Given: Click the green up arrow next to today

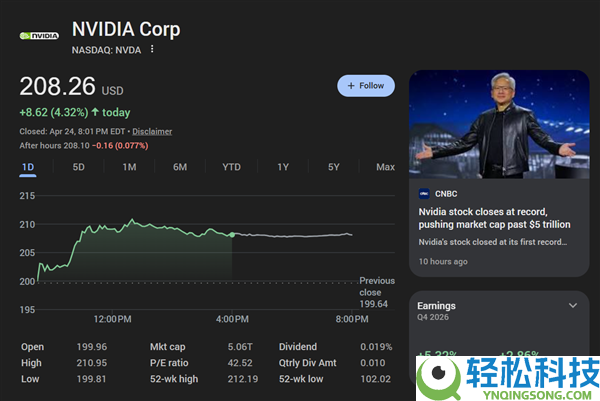Looking at the screenshot, I should point(95,112).
